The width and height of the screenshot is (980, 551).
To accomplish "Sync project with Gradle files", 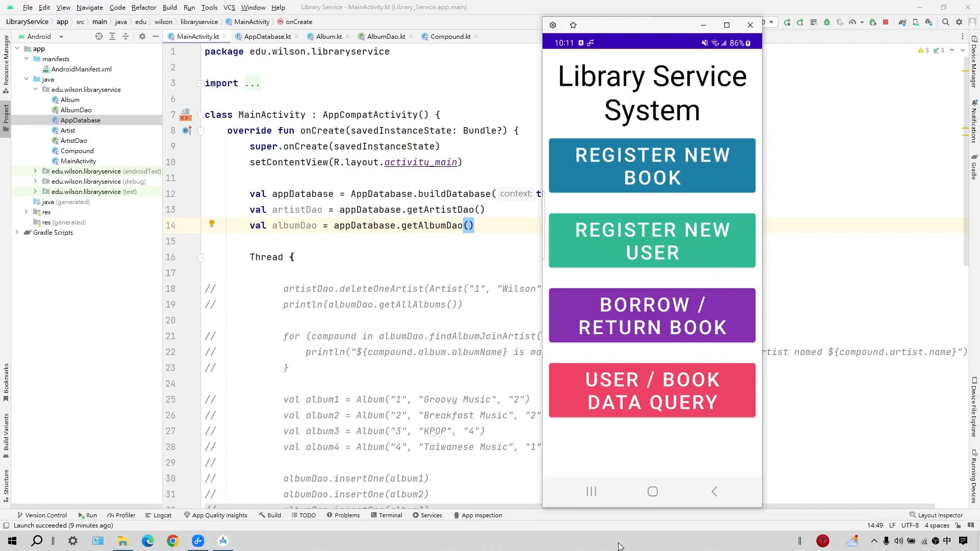I will (902, 22).
